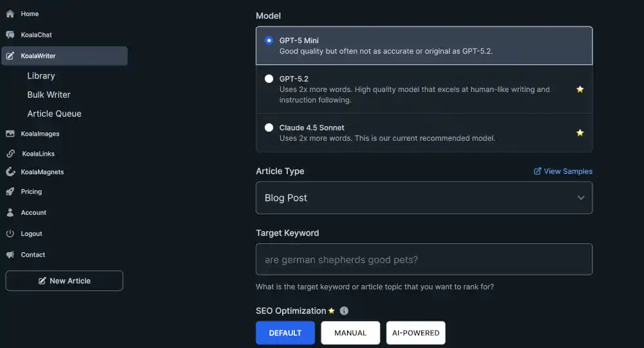The image size is (644, 348).
Task: Click the star next to SEO Optimization
Action: point(332,311)
